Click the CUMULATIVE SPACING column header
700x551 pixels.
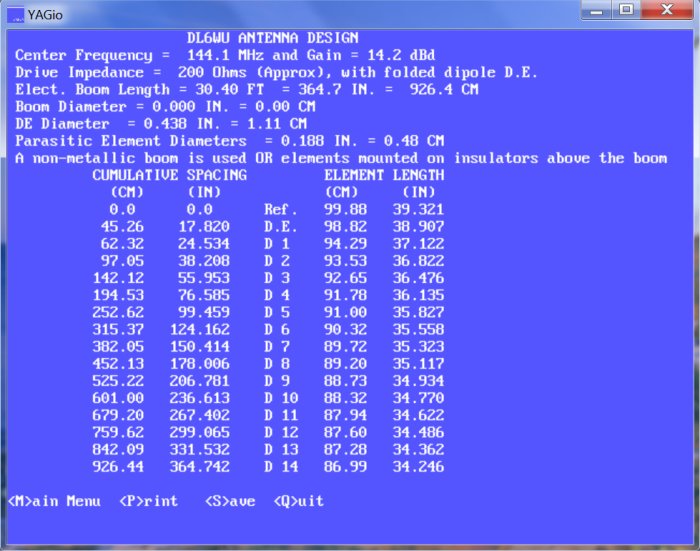[170, 175]
